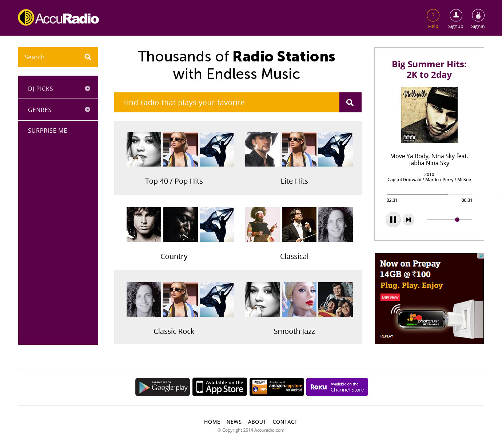Pause the currently playing song
The height and width of the screenshot is (448, 502).
coord(393,220)
